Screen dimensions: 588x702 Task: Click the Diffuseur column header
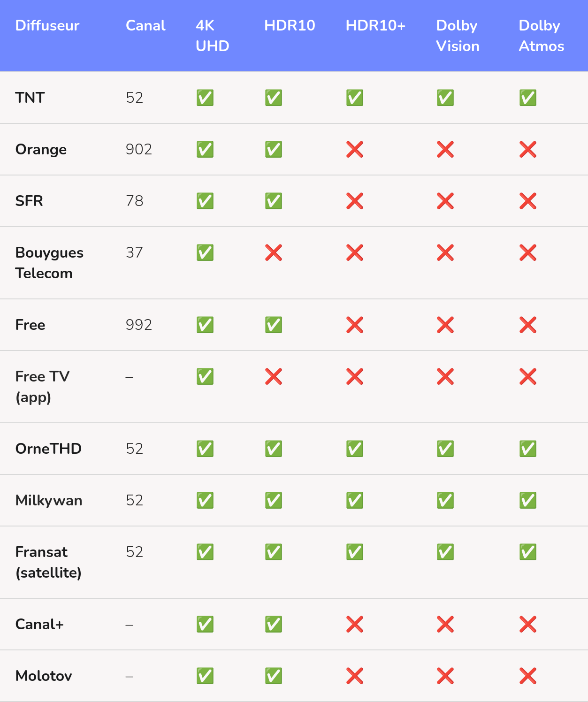pos(47,25)
